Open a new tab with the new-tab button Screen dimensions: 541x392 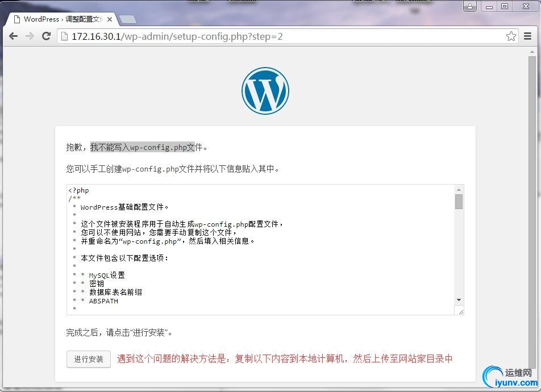point(127,19)
